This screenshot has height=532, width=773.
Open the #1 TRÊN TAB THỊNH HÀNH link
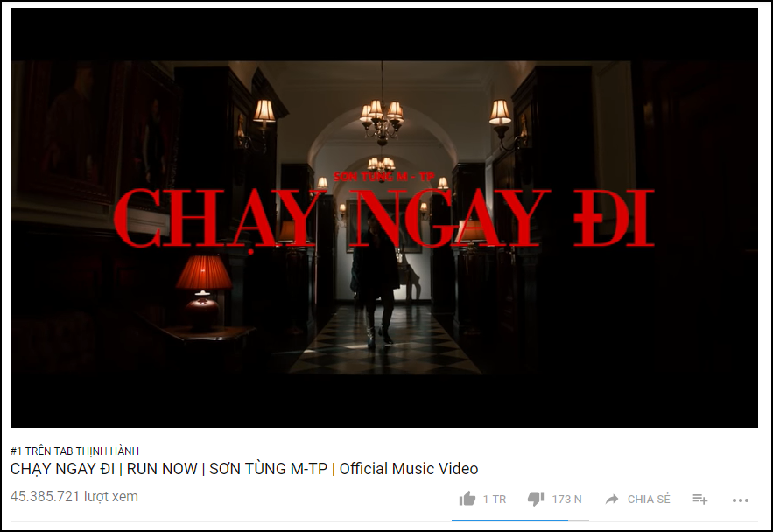pos(74,451)
